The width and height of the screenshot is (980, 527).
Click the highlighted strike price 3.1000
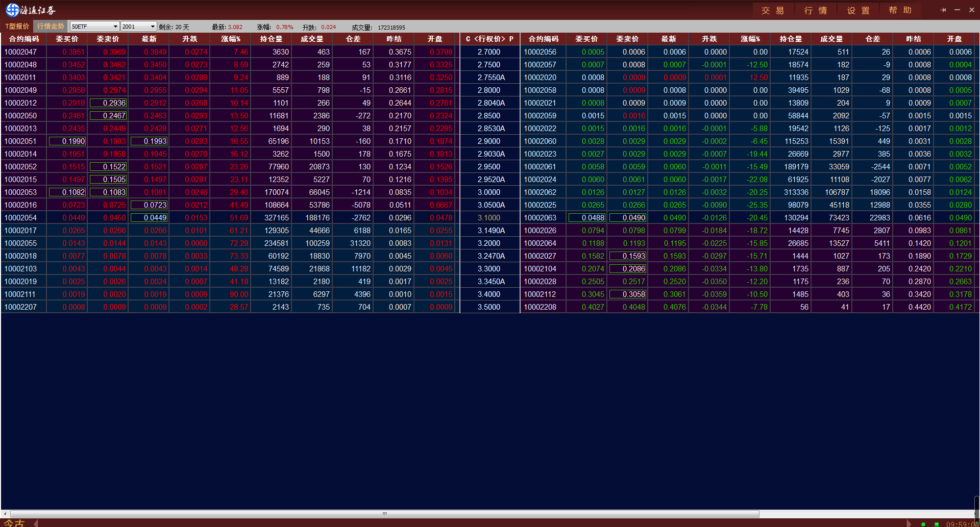[x=489, y=218]
